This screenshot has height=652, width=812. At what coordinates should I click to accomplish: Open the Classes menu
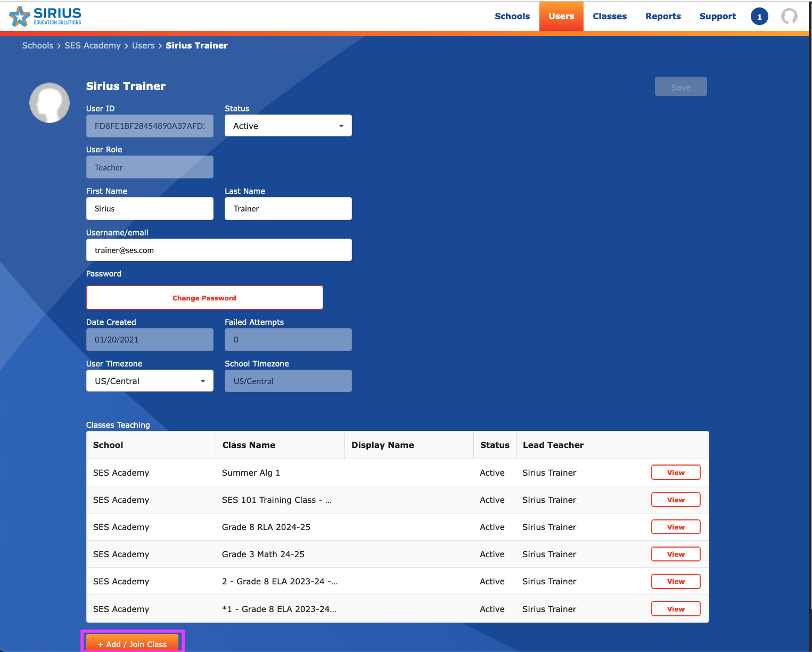(x=610, y=17)
